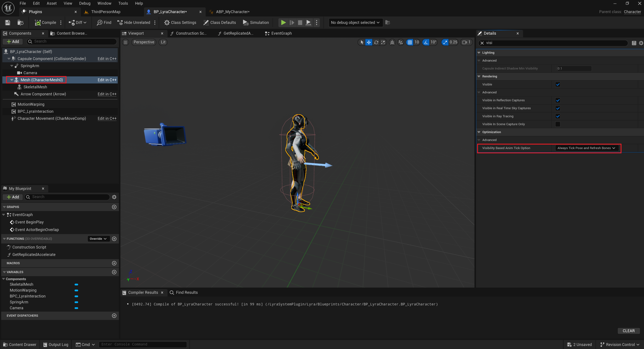Toggle grid snapping icon in the viewport
This screenshot has width=644, height=349.
(410, 42)
